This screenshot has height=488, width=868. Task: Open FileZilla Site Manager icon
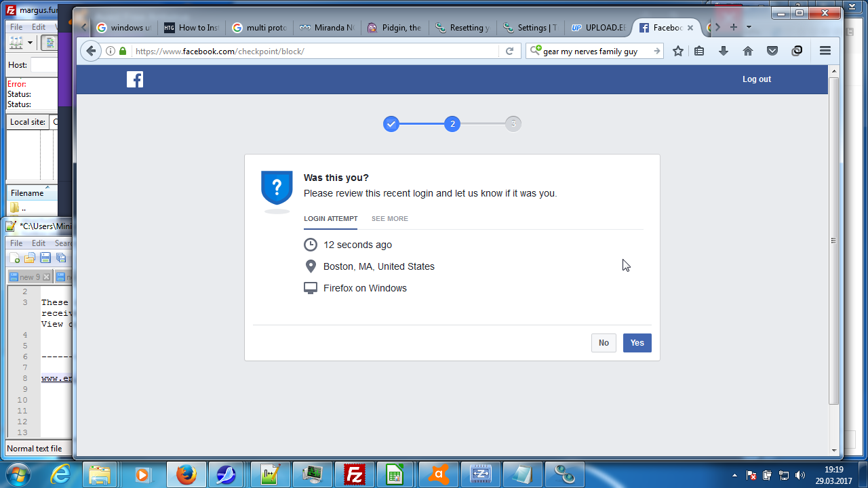point(16,43)
